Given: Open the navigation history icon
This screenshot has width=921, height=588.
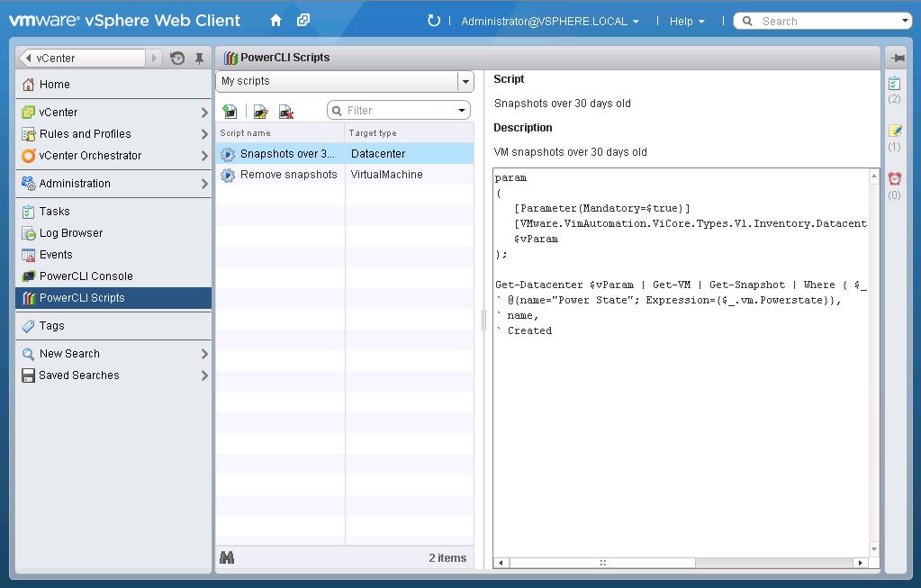Looking at the screenshot, I should [177, 59].
